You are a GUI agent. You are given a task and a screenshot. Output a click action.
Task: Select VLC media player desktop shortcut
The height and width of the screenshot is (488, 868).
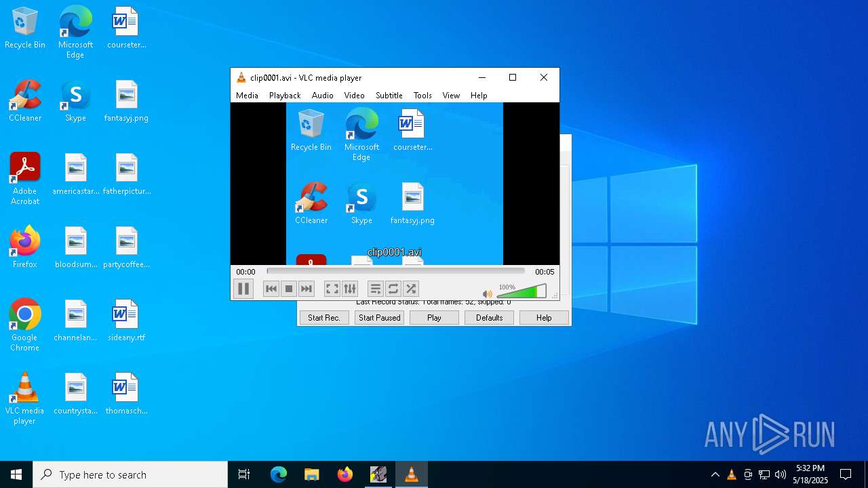[x=25, y=399]
